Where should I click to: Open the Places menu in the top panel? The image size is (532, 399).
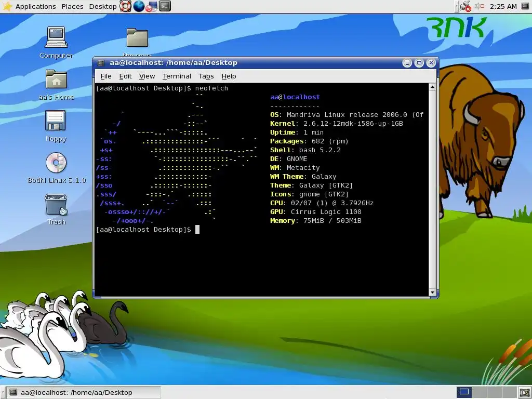click(x=72, y=6)
